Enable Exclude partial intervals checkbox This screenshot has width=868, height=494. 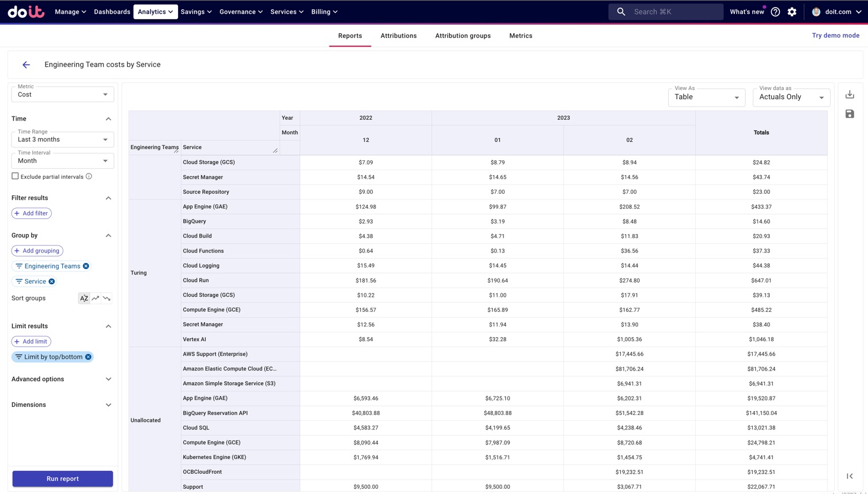point(15,176)
